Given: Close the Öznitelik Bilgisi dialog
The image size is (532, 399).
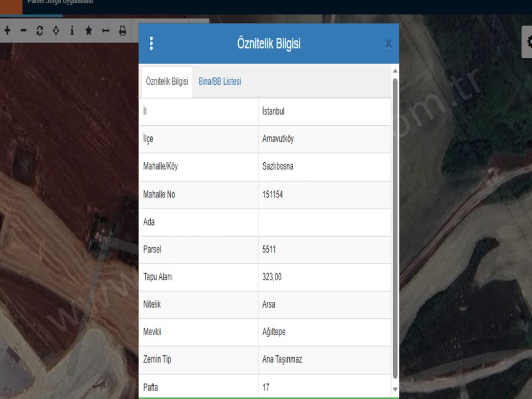Looking at the screenshot, I should click(388, 44).
